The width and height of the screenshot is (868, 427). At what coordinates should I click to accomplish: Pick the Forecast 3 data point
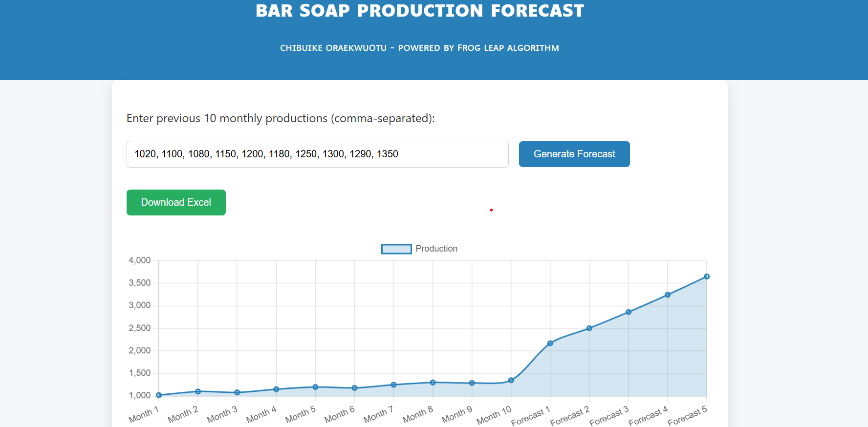629,312
